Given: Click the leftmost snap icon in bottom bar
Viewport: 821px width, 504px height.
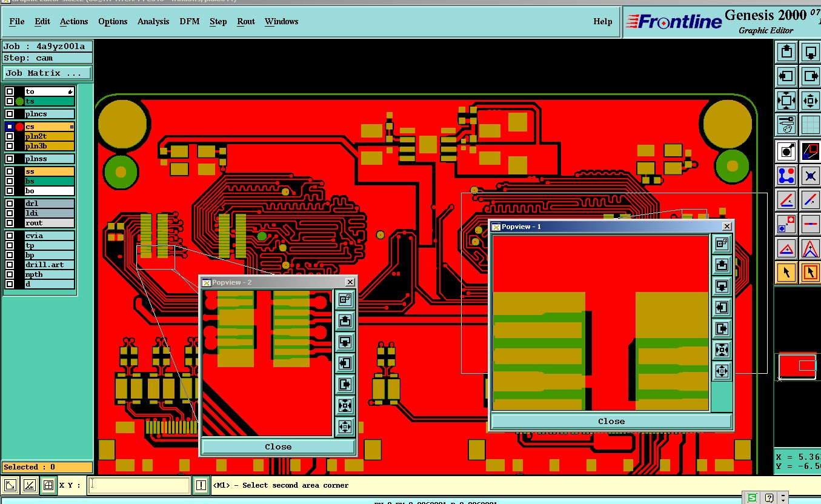Looking at the screenshot, I should pos(10,485).
